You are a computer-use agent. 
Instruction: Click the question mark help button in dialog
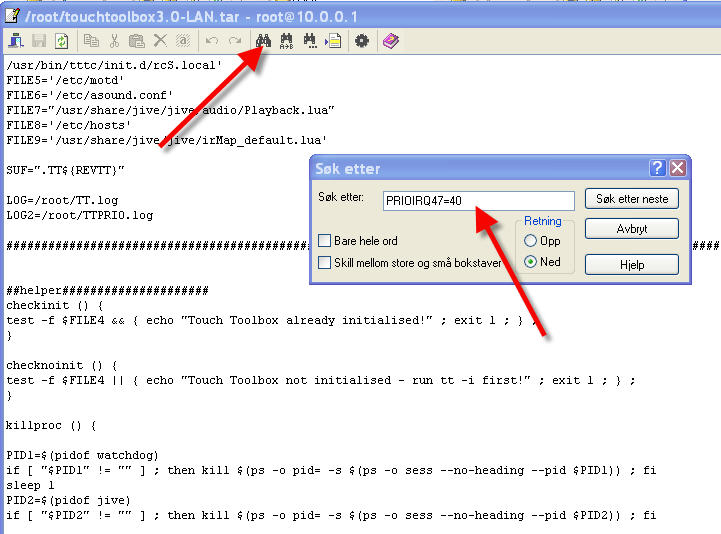(x=658, y=168)
